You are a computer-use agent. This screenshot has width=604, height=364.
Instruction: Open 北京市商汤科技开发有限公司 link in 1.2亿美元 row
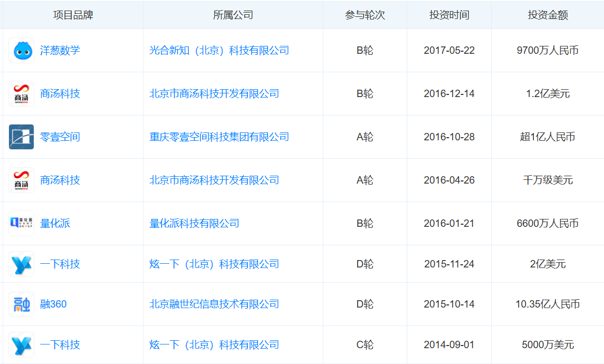coord(214,93)
